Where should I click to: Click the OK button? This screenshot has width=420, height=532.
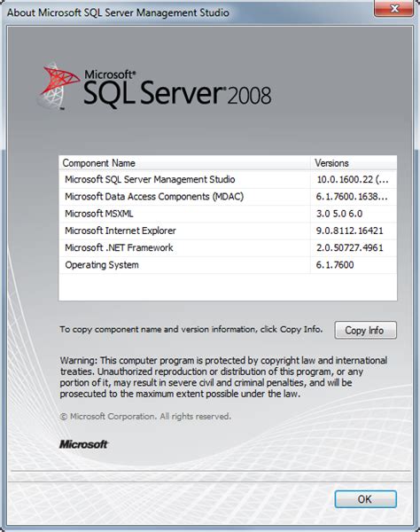click(365, 499)
